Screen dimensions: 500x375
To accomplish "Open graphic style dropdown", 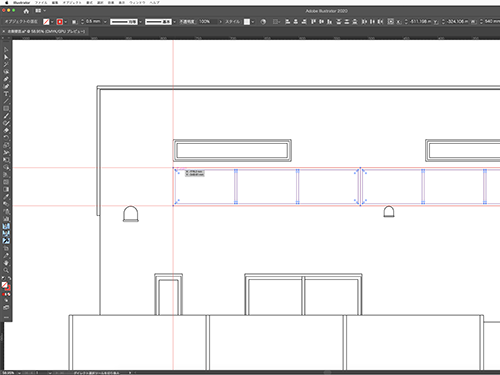I will tap(253, 22).
